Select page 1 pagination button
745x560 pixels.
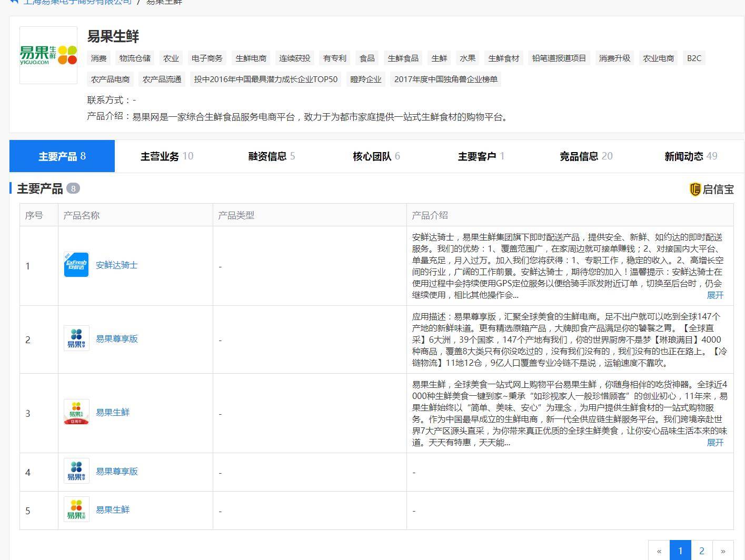(680, 551)
